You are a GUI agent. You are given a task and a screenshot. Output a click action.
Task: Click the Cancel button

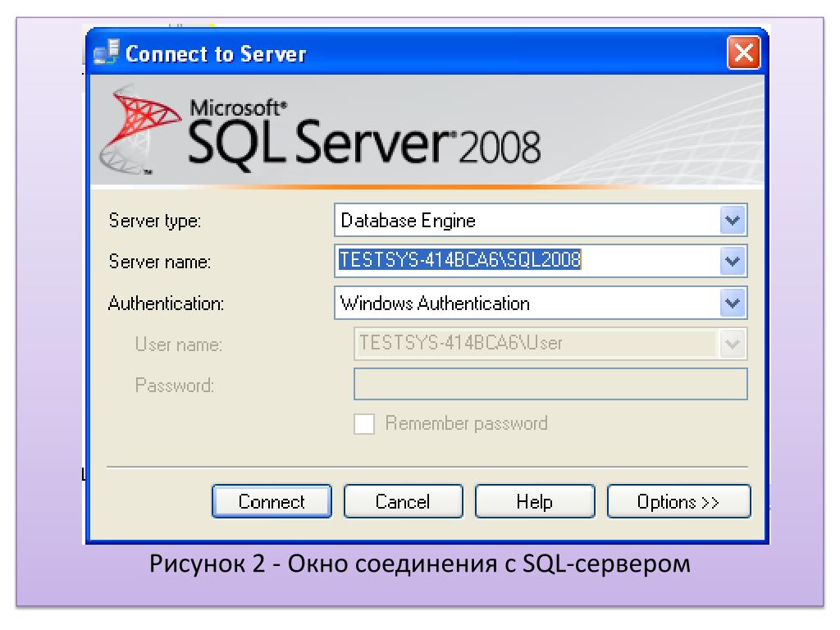403,501
